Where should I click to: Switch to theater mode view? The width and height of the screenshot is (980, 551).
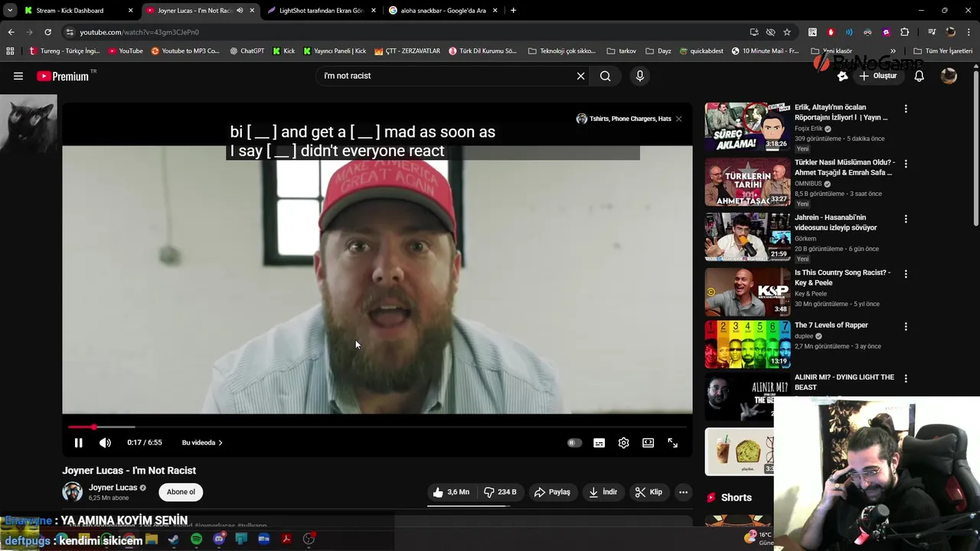pyautogui.click(x=648, y=442)
